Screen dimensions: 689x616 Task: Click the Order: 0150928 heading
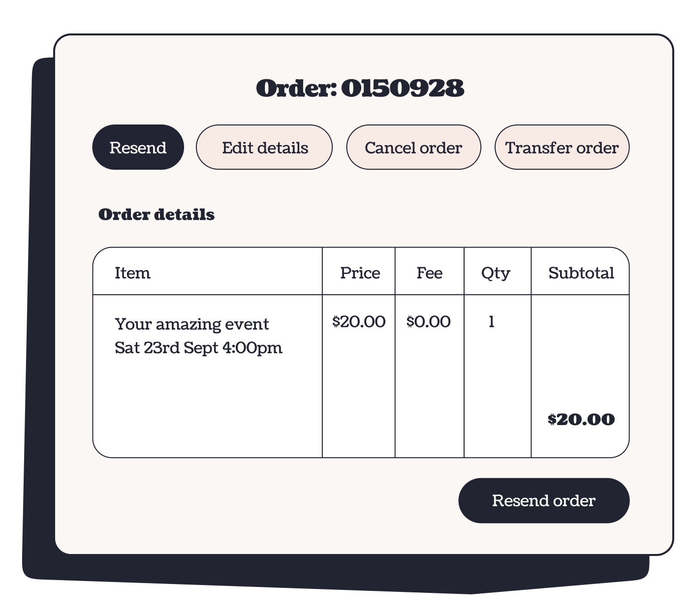(360, 89)
